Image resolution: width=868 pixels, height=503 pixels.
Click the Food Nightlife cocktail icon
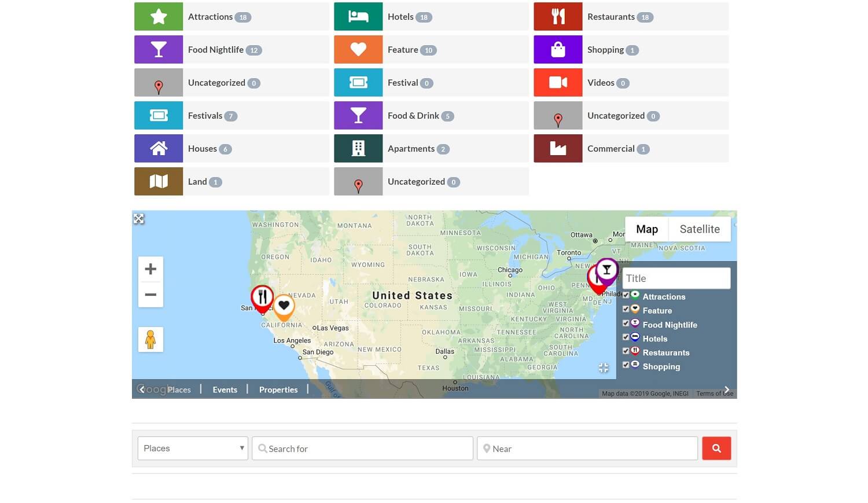click(x=158, y=49)
